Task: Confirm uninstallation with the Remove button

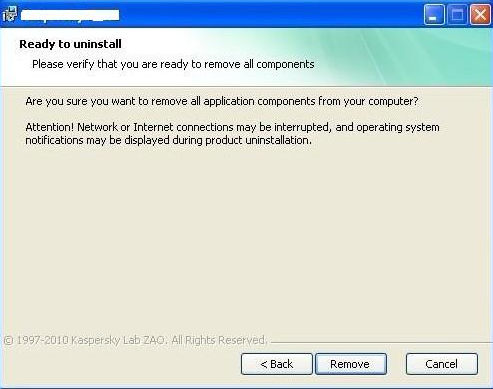Action: click(351, 364)
